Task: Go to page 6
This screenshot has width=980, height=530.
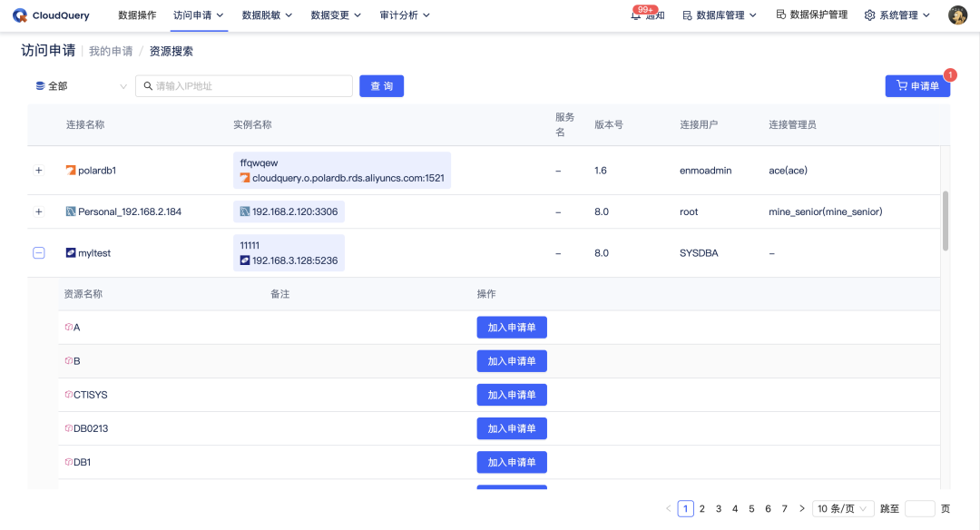Action: 769,509
